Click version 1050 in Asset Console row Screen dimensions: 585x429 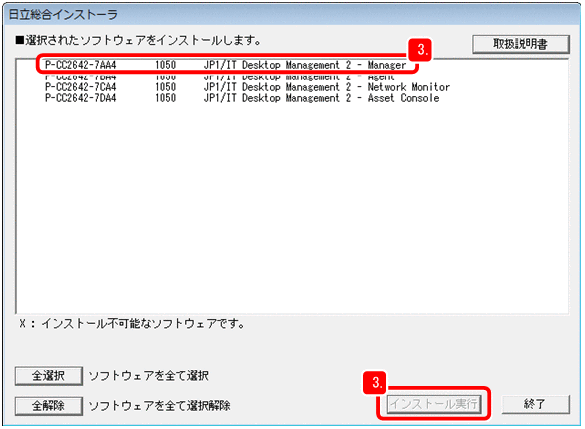[x=166, y=98]
